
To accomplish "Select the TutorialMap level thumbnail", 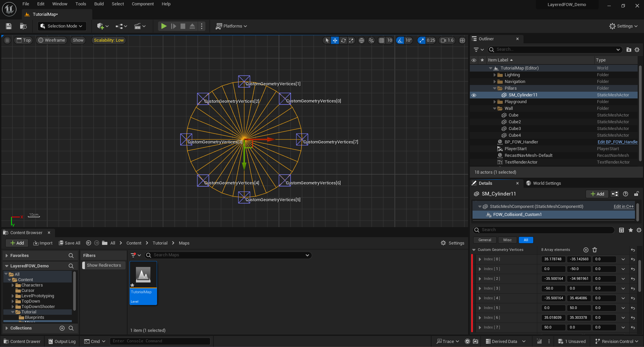I will click(143, 283).
